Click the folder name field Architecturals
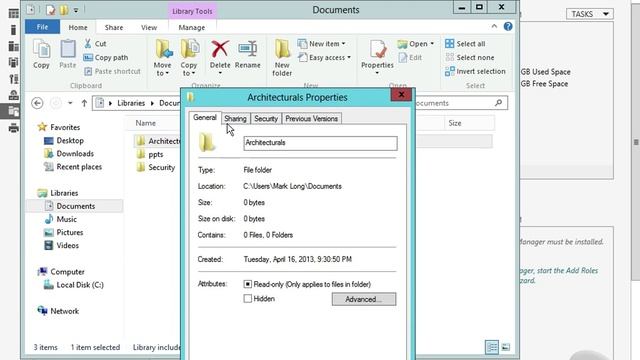This screenshot has height=360, width=640. tap(320, 143)
